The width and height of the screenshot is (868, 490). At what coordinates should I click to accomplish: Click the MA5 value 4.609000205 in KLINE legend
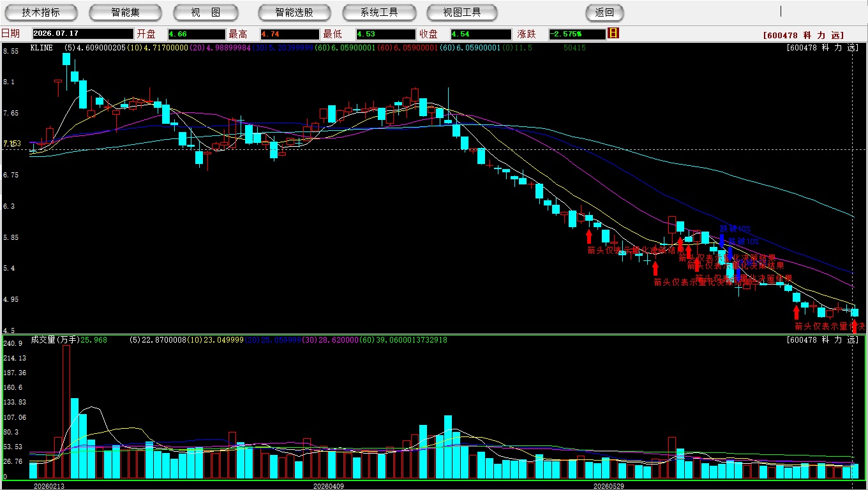pyautogui.click(x=101, y=48)
